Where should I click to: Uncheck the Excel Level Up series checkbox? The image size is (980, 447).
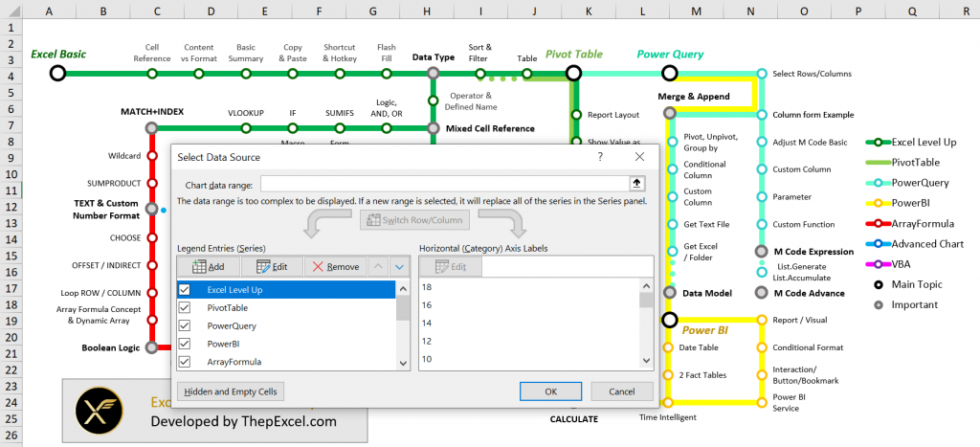(x=185, y=290)
